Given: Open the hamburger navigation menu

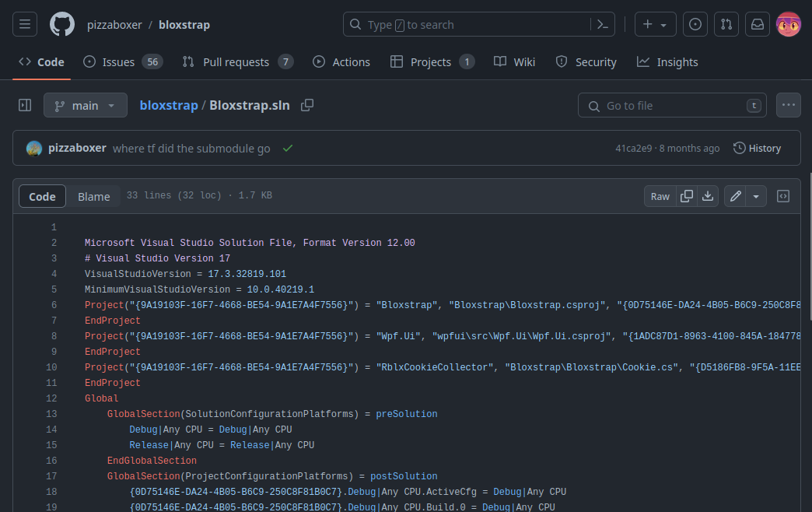Looking at the screenshot, I should pyautogui.click(x=25, y=25).
